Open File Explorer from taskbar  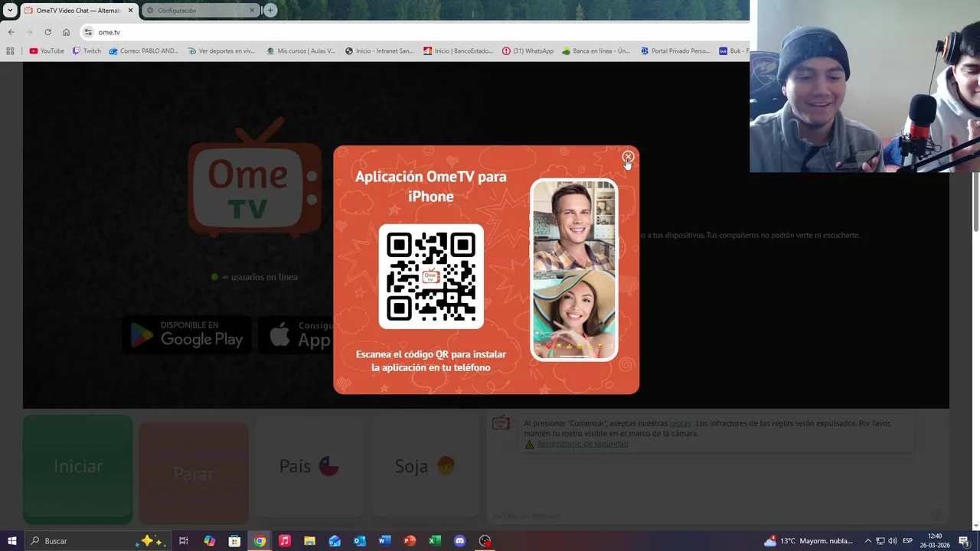(x=309, y=541)
